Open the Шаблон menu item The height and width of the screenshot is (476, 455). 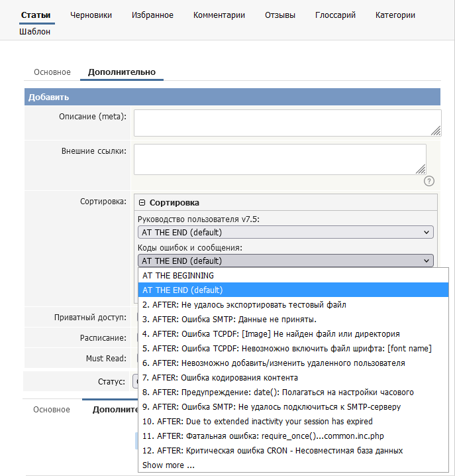[x=35, y=32]
